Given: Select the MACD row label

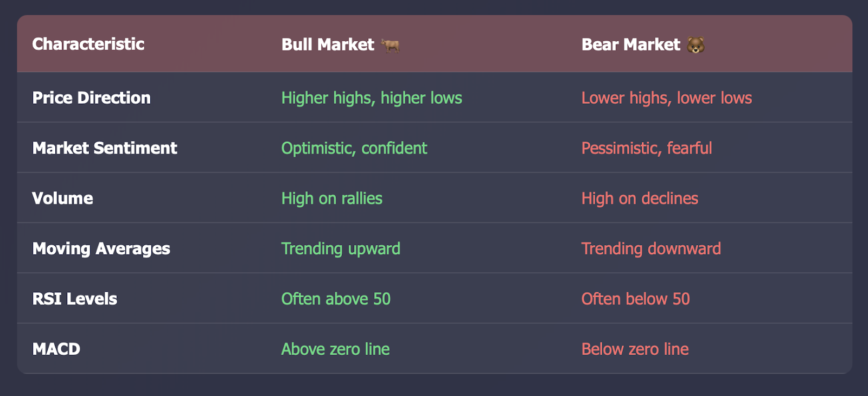Looking at the screenshot, I should (x=56, y=349).
